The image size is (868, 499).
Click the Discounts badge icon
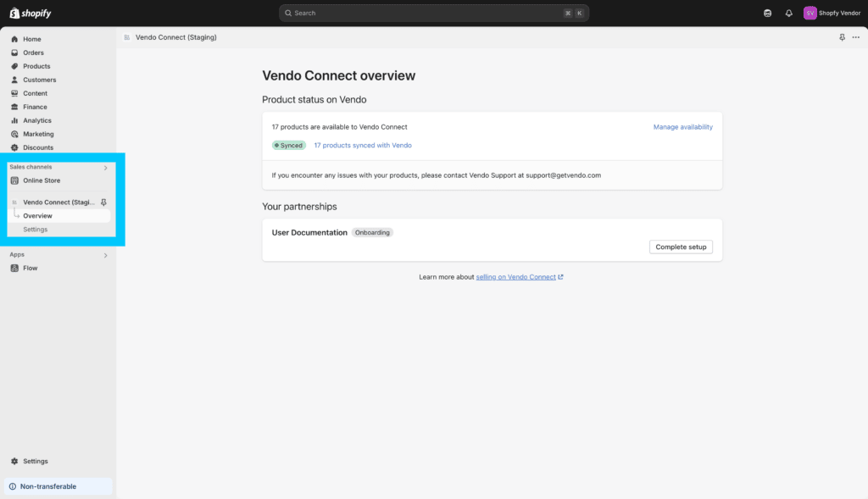point(14,147)
